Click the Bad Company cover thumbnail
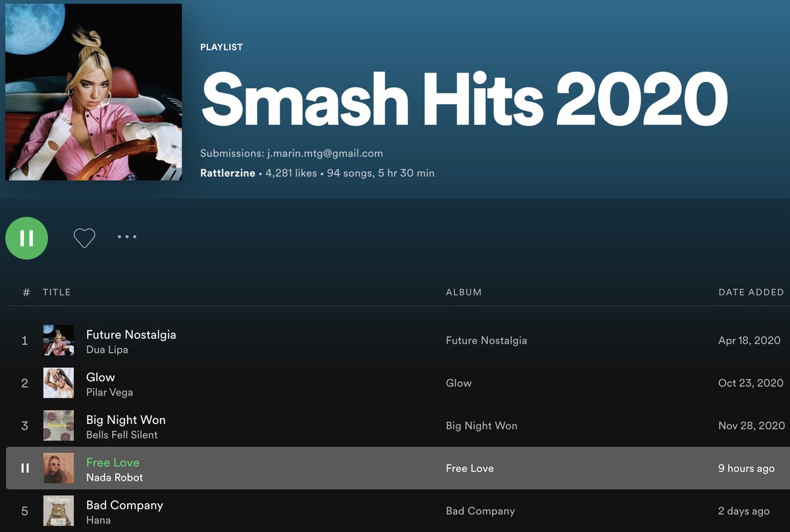 tap(59, 511)
